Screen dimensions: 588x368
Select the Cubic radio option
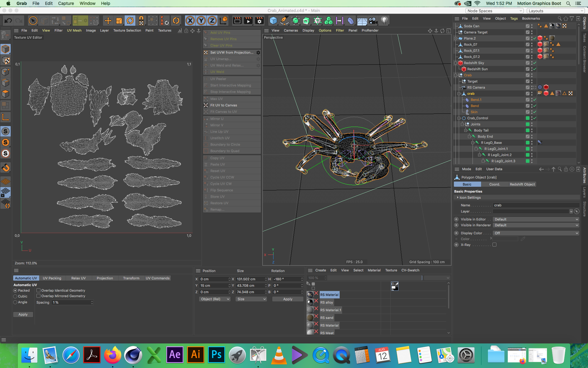(15, 296)
